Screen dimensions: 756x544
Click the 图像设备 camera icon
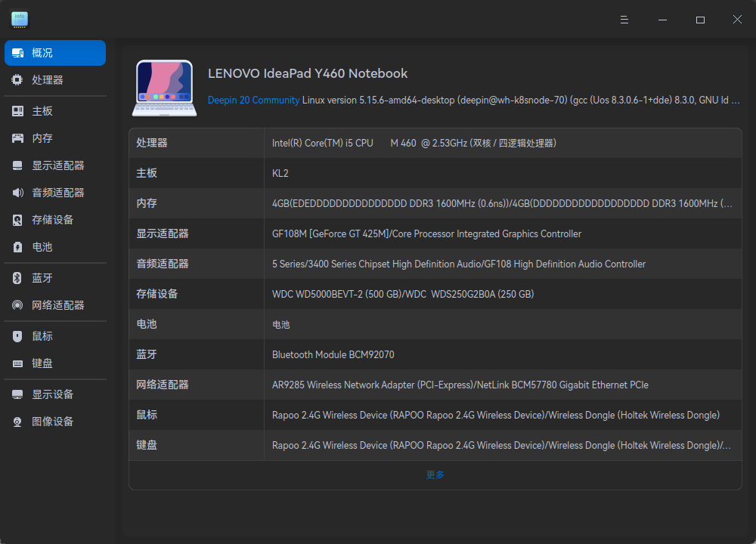[x=17, y=422]
